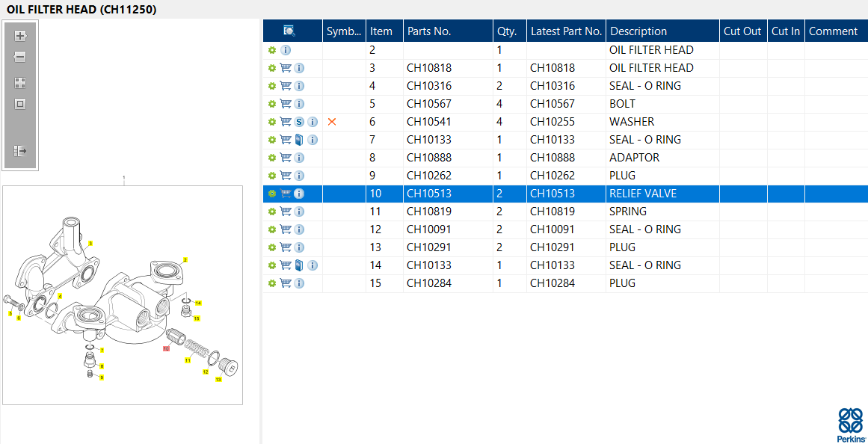Image resolution: width=868 pixels, height=444 pixels.
Task: Click the supersession S icon for WASHER
Action: (x=300, y=122)
